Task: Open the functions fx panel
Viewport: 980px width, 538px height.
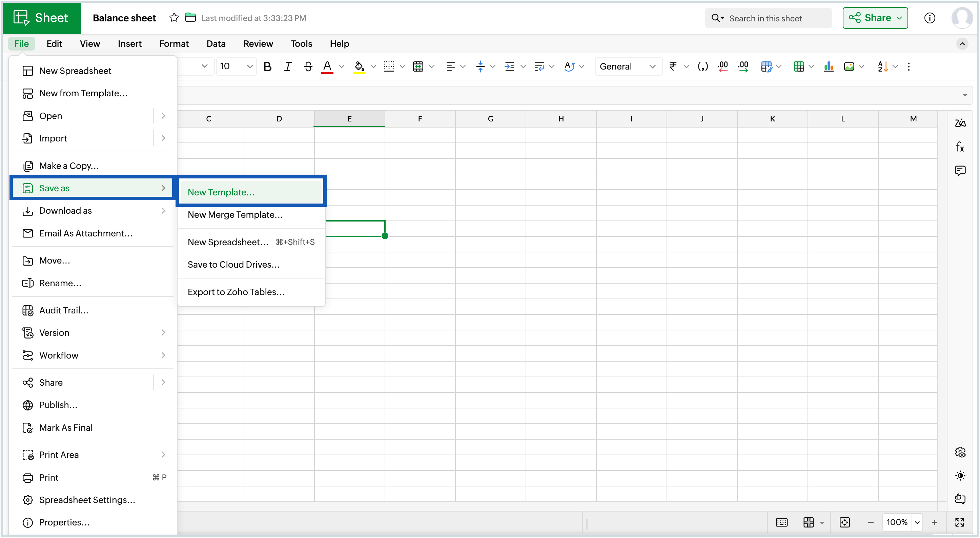Action: [x=960, y=147]
